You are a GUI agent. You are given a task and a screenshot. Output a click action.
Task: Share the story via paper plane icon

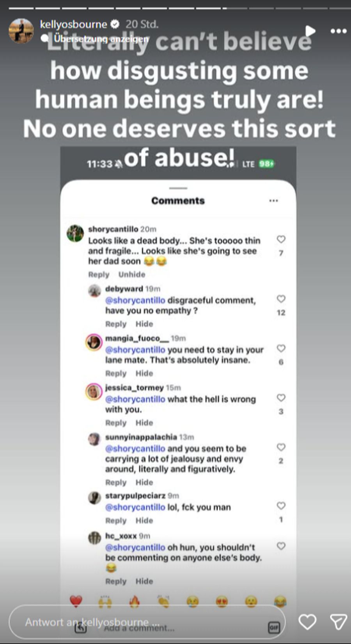338,622
